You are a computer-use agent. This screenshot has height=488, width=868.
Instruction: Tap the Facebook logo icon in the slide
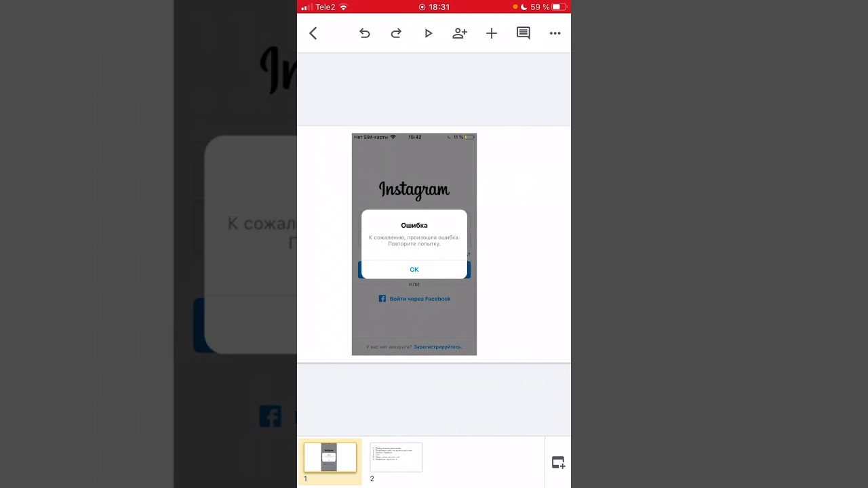click(x=382, y=299)
